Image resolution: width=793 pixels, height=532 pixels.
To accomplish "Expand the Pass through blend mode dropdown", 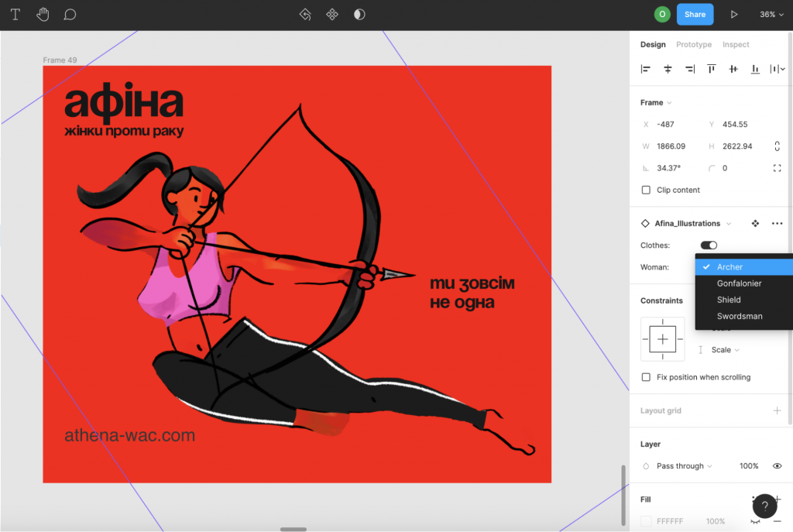I will tap(684, 466).
